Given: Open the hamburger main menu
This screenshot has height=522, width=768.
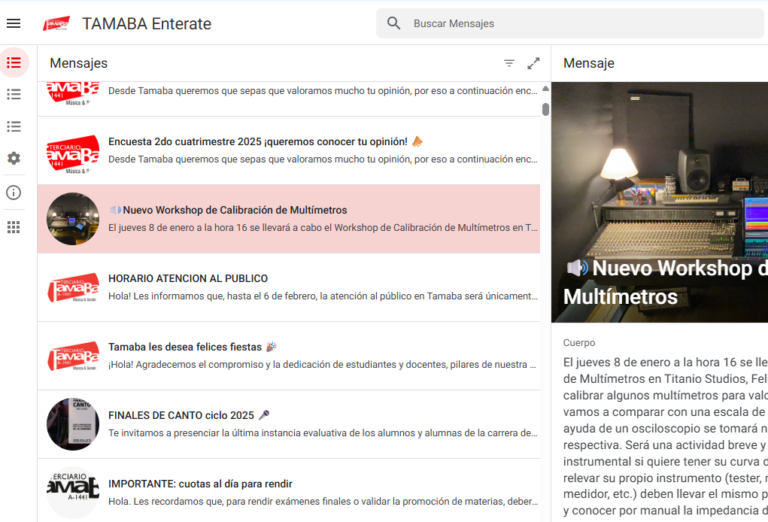Looking at the screenshot, I should coord(13,23).
